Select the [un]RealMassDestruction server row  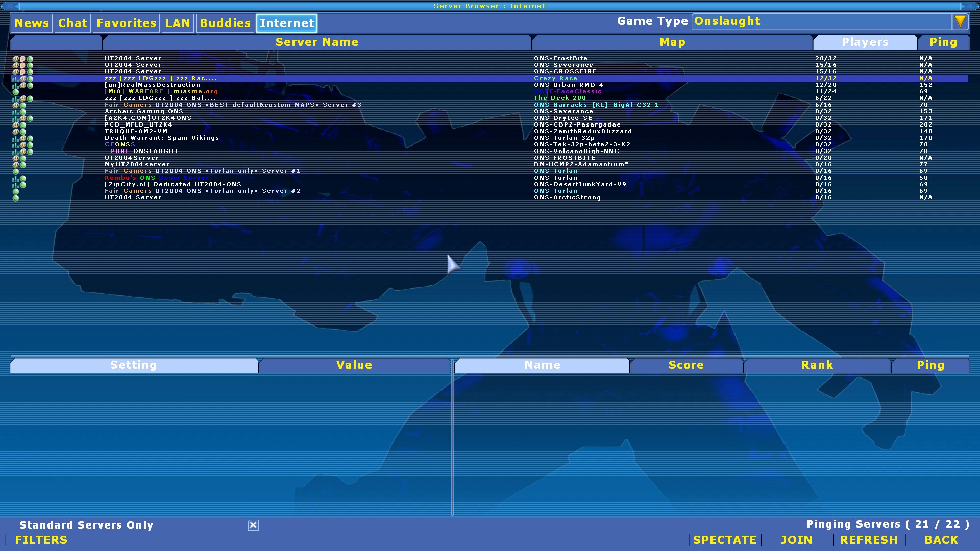[490, 85]
